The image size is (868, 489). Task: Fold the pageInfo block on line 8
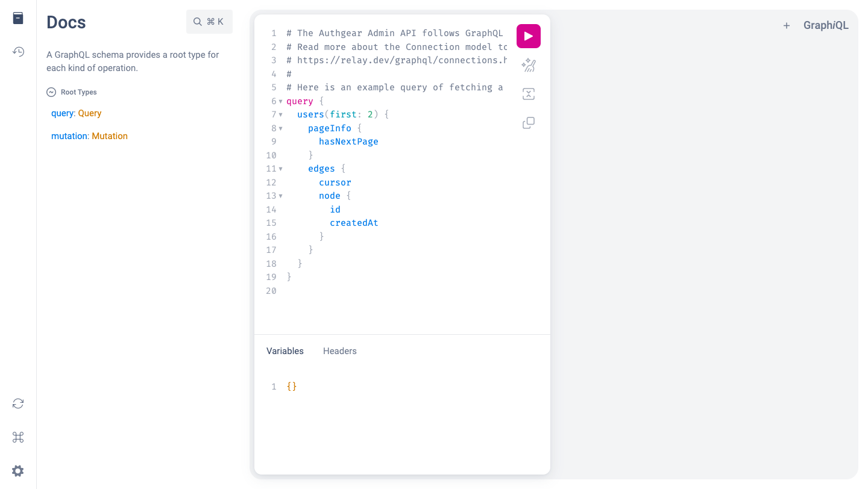click(x=280, y=128)
